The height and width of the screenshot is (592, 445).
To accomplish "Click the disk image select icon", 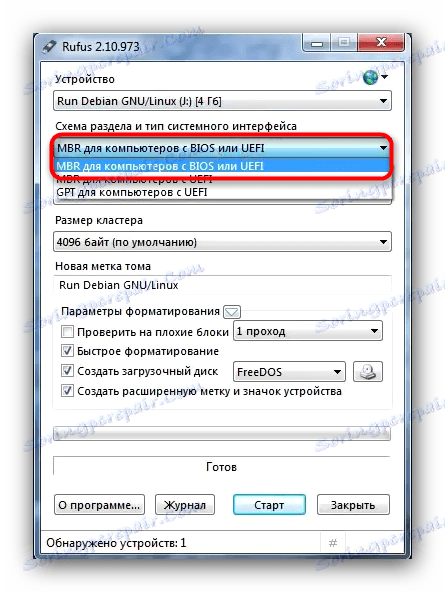I will coord(368,372).
